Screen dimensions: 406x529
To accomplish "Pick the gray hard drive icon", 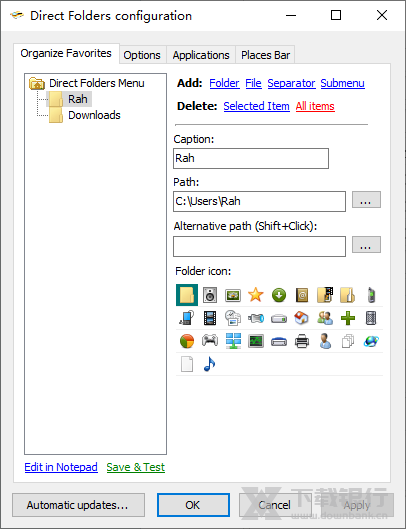I will click(279, 318).
